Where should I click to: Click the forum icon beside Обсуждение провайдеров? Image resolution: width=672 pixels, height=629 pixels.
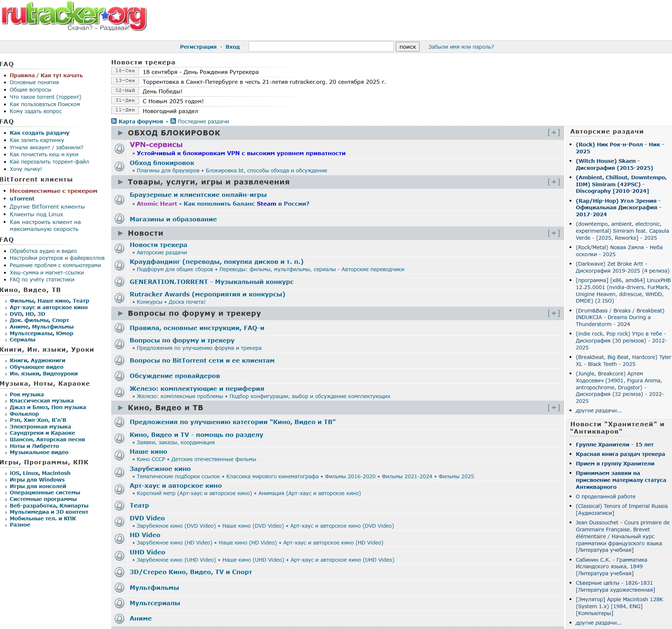[120, 376]
